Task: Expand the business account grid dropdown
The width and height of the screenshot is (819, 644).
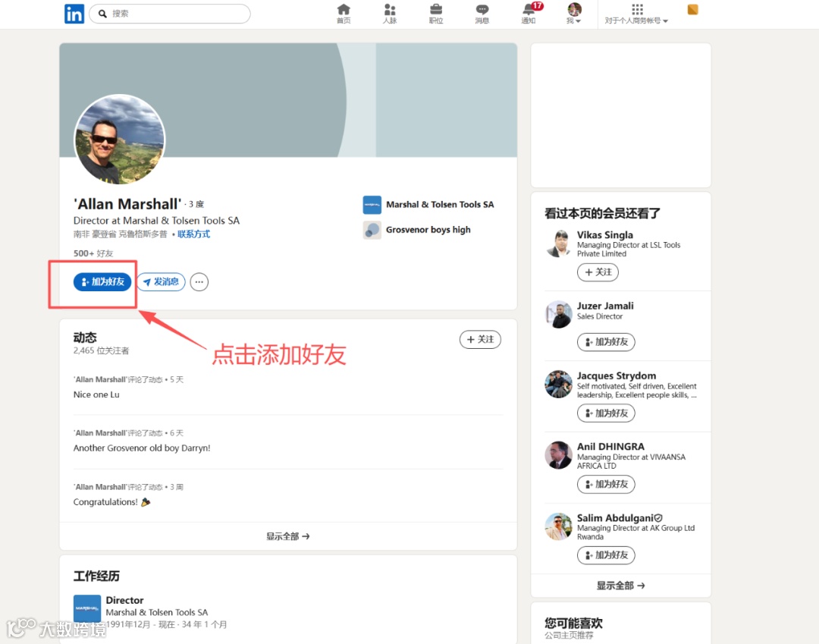Action: click(x=636, y=14)
